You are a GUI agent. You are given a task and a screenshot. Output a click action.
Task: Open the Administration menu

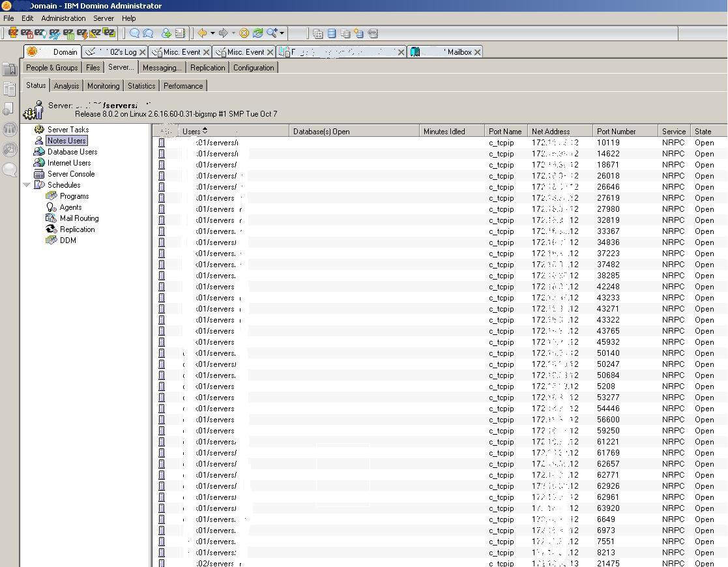(63, 18)
